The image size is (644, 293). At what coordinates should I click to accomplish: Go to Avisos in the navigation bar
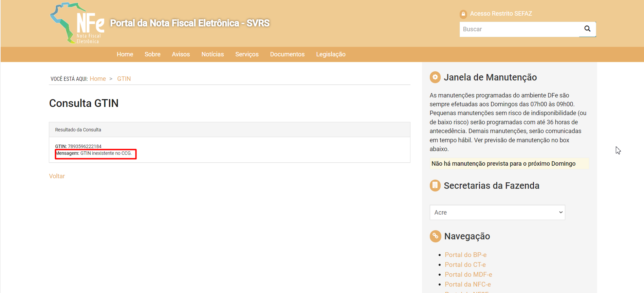[181, 54]
